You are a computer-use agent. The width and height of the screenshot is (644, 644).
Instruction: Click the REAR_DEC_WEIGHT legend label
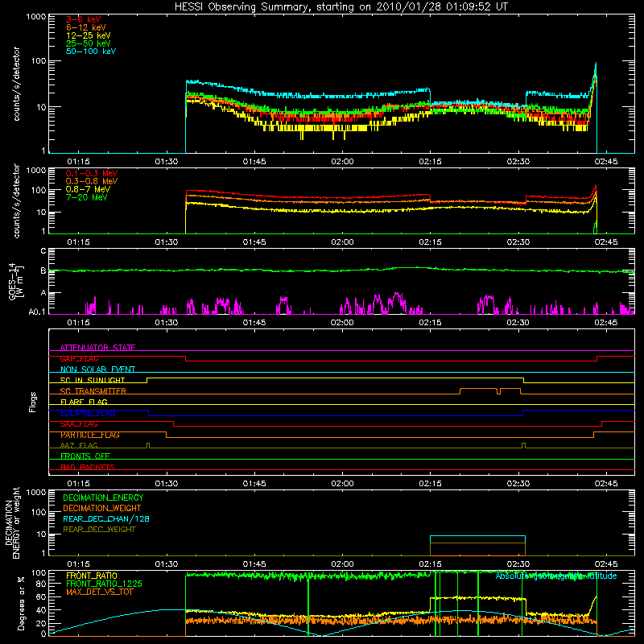[99, 530]
